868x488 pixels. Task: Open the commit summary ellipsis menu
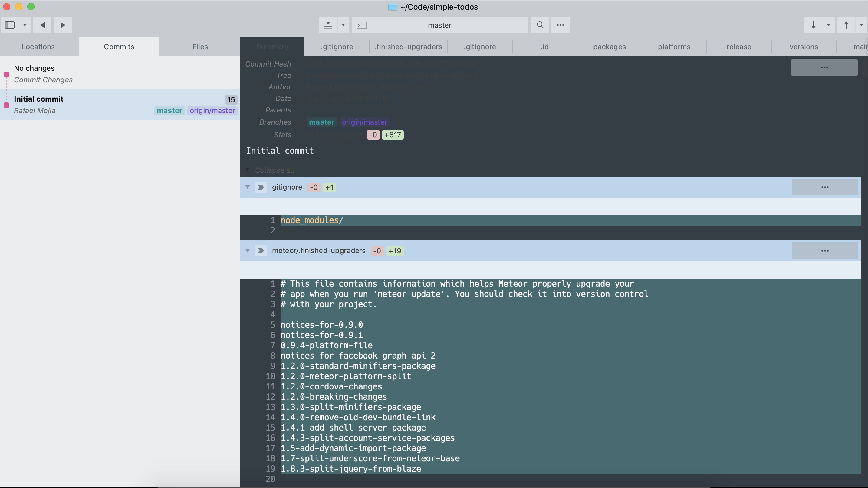point(824,68)
